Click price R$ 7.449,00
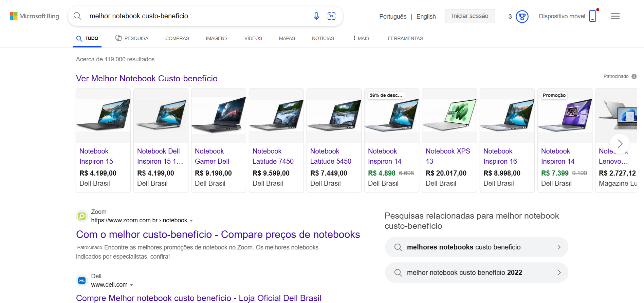 [x=329, y=173]
